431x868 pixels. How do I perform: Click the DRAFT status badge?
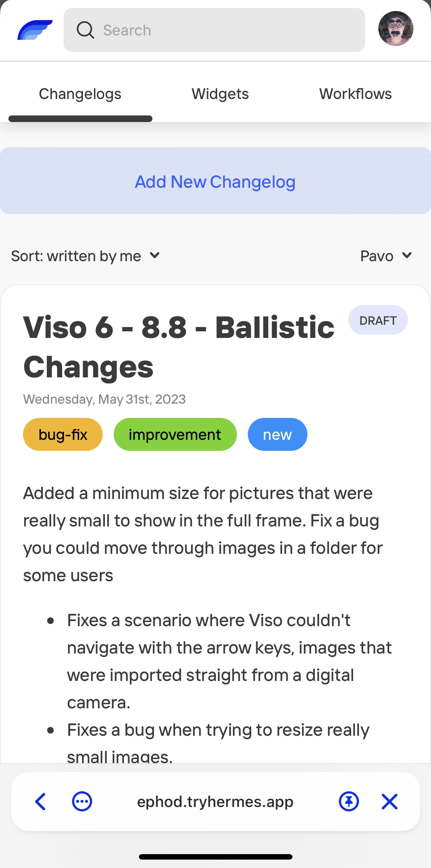point(378,320)
